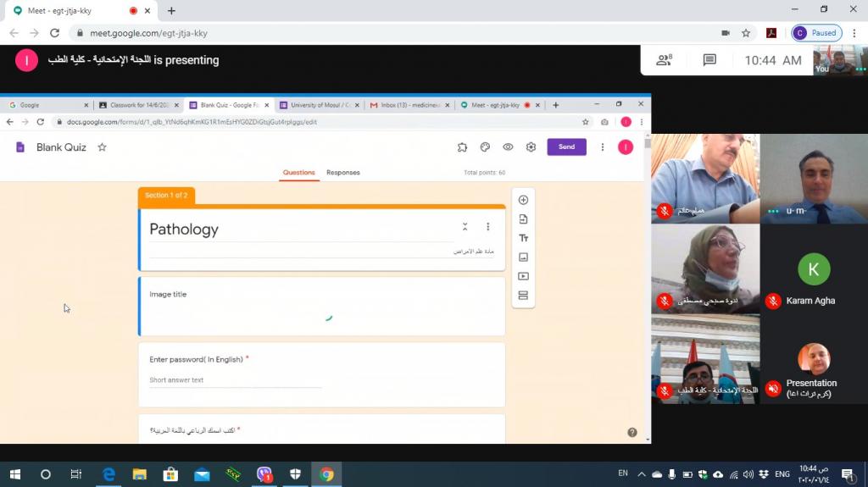Image resolution: width=868 pixels, height=487 pixels.
Task: Bookmark the Meet page with the star
Action: (x=746, y=33)
